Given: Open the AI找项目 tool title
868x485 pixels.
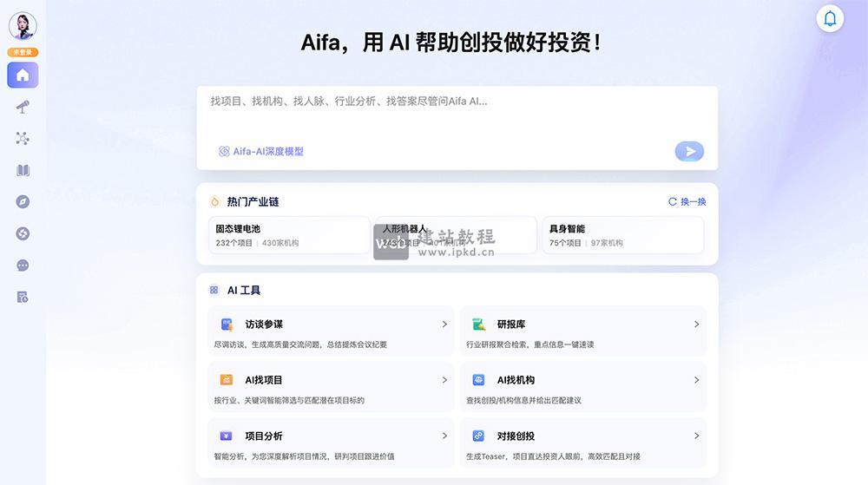Looking at the screenshot, I should coord(264,380).
